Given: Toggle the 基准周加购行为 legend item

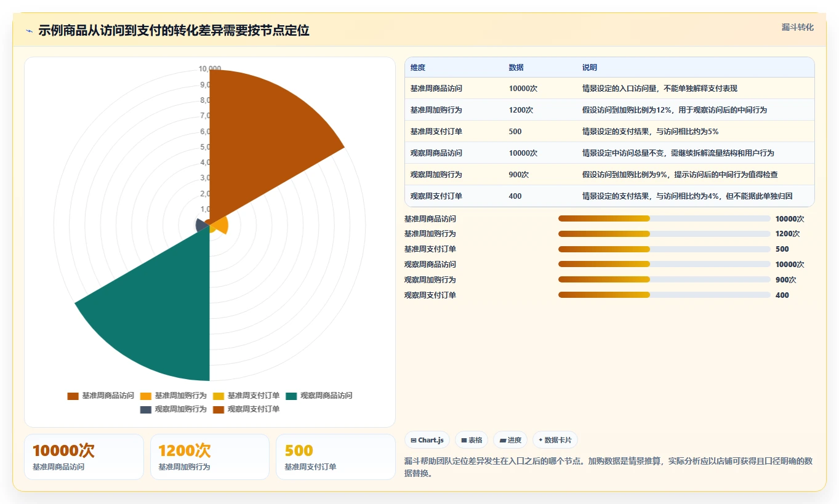Looking at the screenshot, I should [173, 396].
